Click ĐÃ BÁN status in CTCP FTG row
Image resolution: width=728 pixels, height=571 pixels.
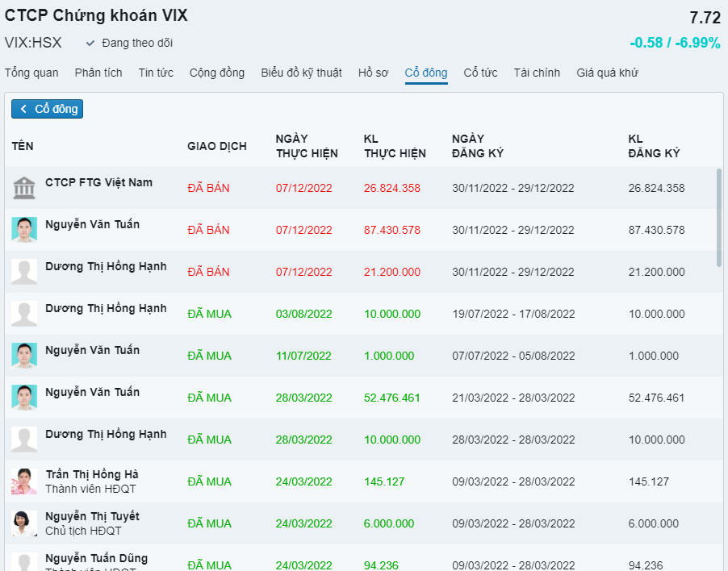pyautogui.click(x=208, y=188)
